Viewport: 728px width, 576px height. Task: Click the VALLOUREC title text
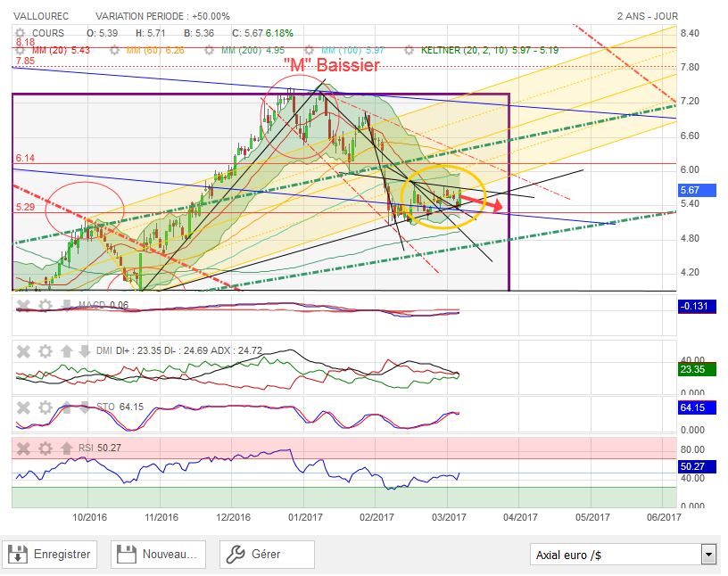(41, 16)
